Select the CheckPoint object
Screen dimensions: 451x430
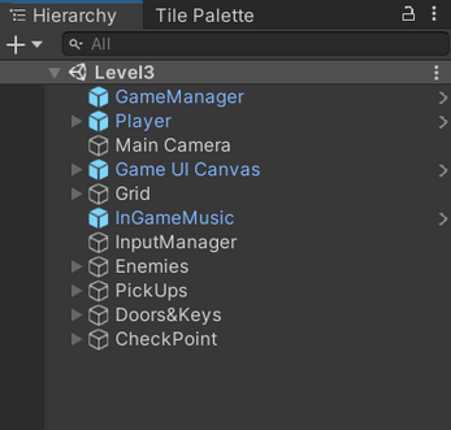166,339
